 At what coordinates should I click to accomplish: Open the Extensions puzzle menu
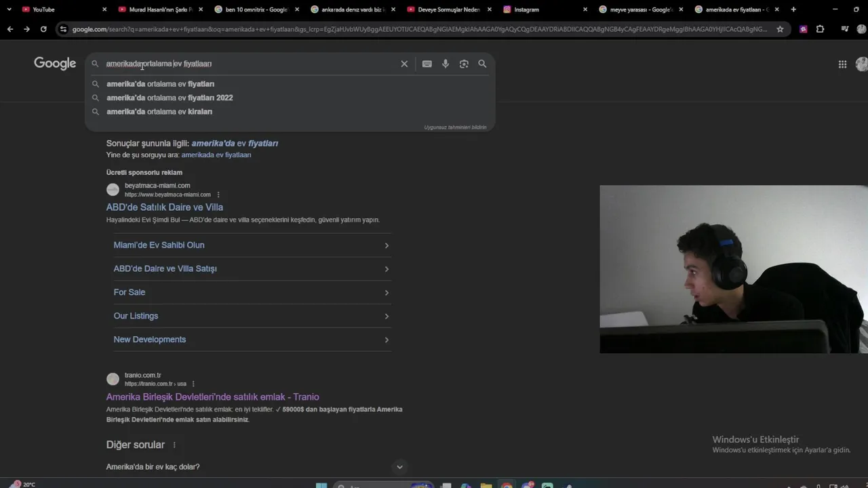(821, 29)
